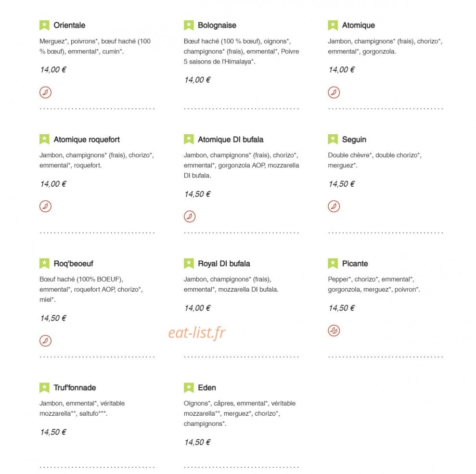This screenshot has width=476, height=474.
Task: Open the Seguin pizza title
Action: 354,140
